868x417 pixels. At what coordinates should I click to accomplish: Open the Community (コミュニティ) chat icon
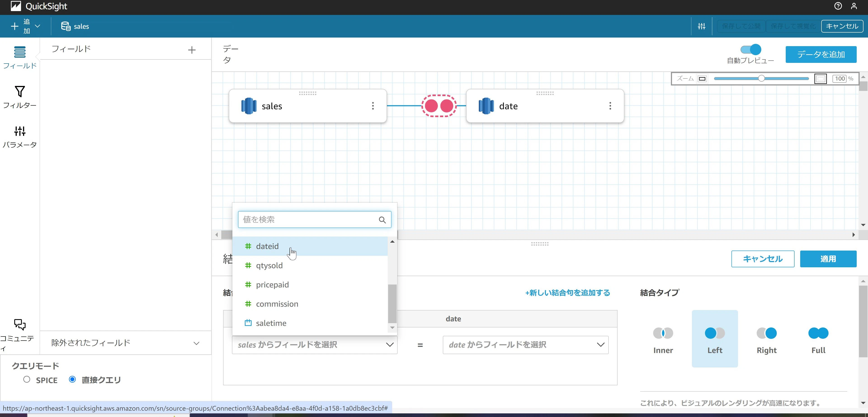tap(19, 324)
